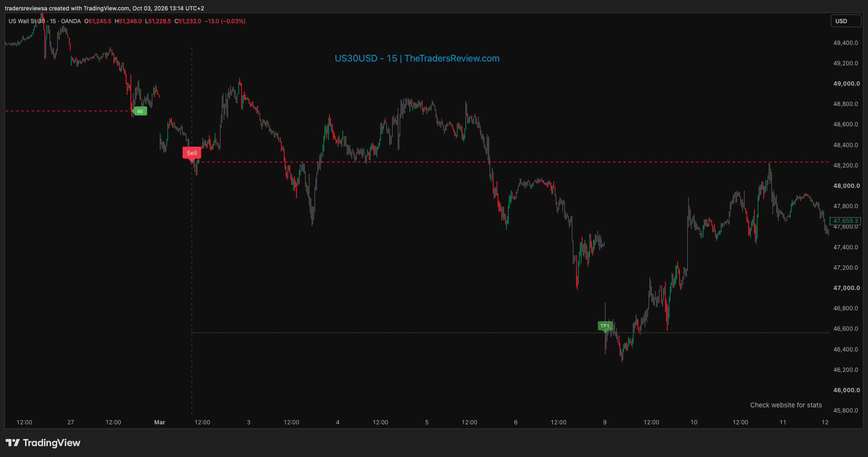
Task: Open the USD currency selector
Action: (846, 21)
